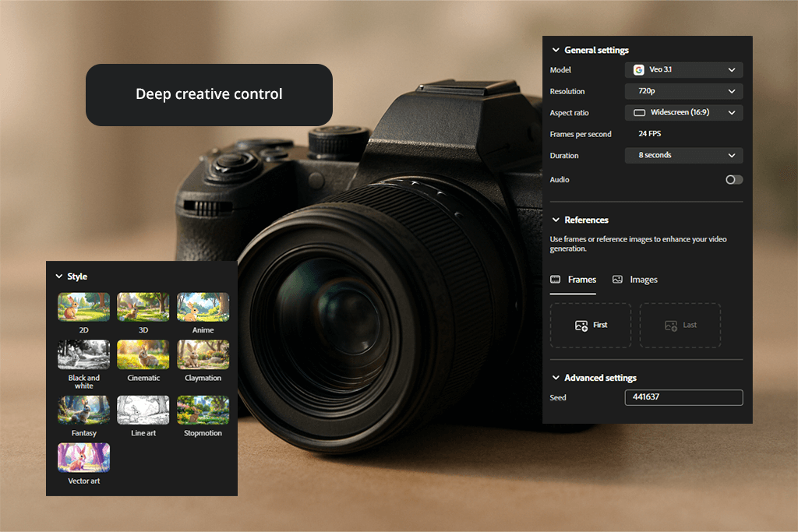Collapse the References section
The width and height of the screenshot is (798, 532).
click(556, 220)
